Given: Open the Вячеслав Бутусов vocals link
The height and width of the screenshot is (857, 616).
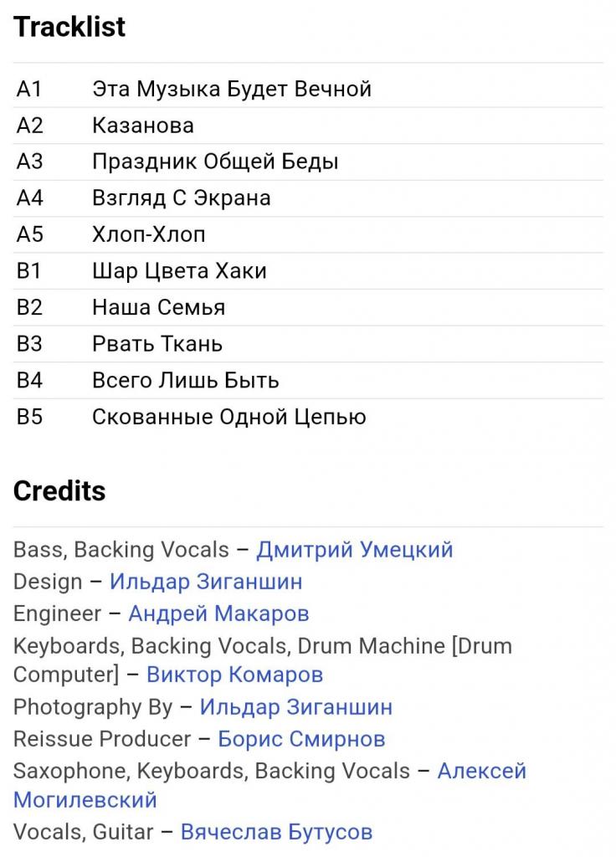Looking at the screenshot, I should coord(276,832).
